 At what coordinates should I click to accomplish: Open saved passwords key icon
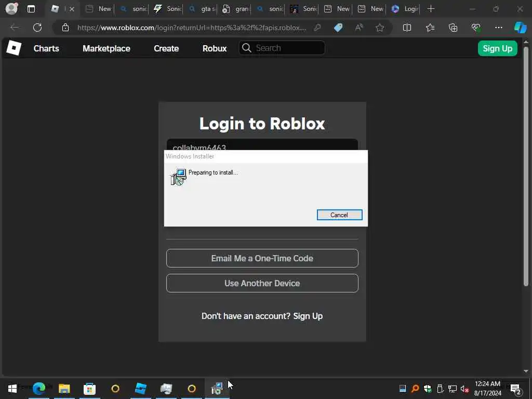(x=317, y=28)
